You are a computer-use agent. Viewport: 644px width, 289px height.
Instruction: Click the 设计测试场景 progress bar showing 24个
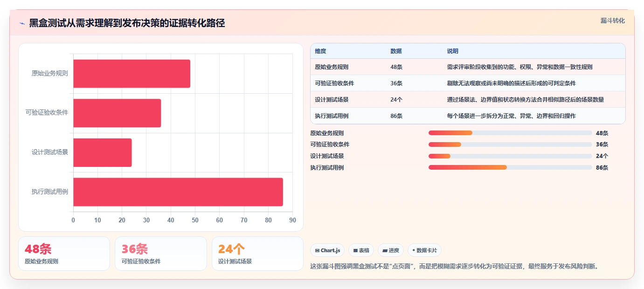pyautogui.click(x=510, y=156)
